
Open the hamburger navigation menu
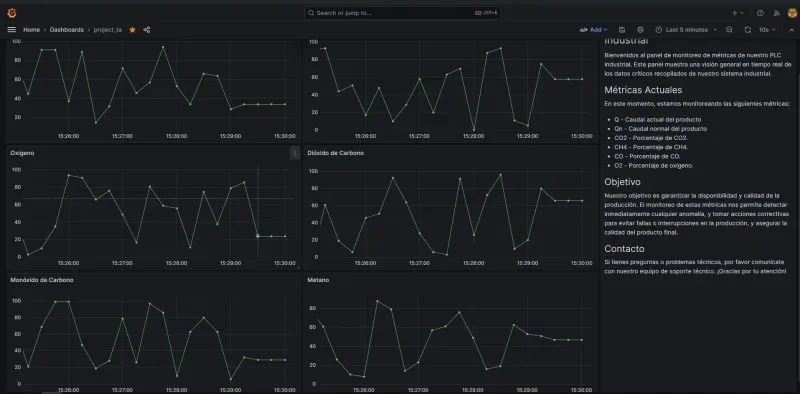pyautogui.click(x=12, y=30)
